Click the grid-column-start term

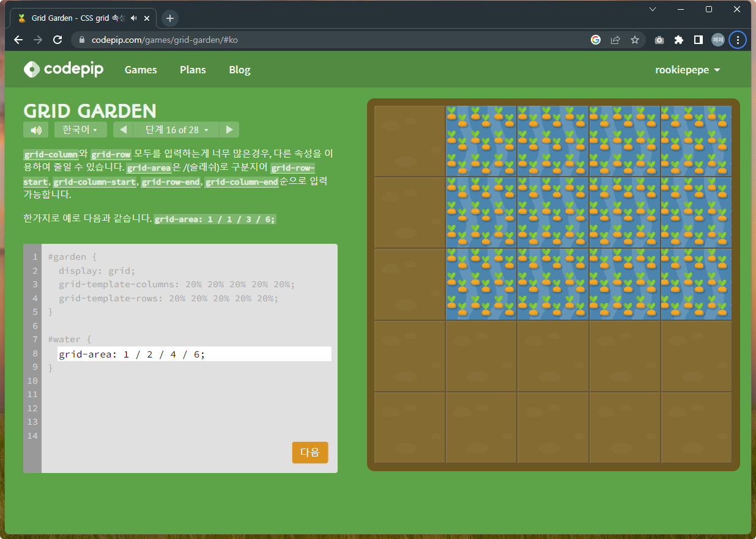point(95,182)
